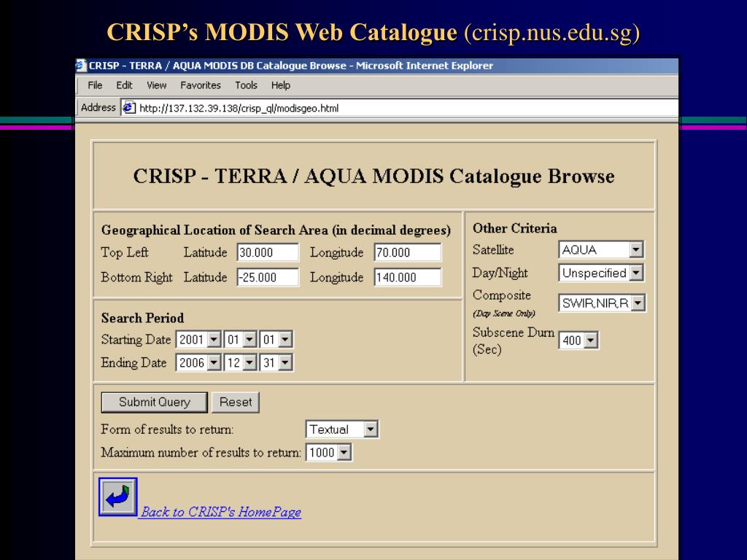Click the 'Day/Night' label

[500, 273]
